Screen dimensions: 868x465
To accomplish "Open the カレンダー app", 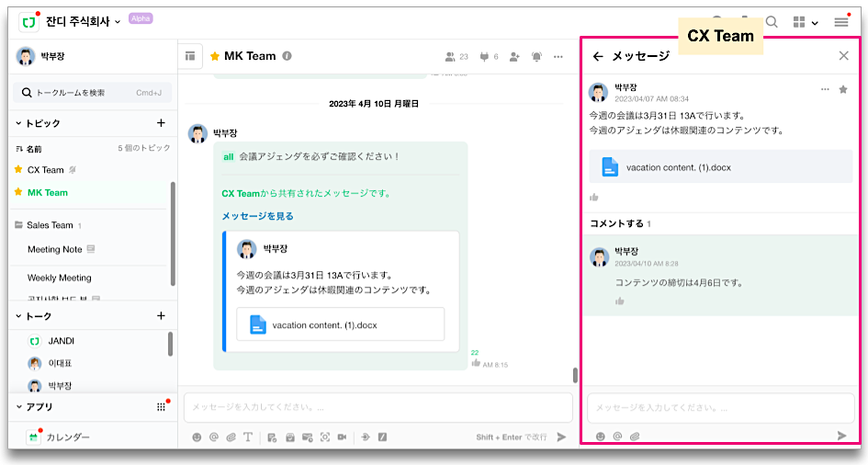I will coord(68,437).
